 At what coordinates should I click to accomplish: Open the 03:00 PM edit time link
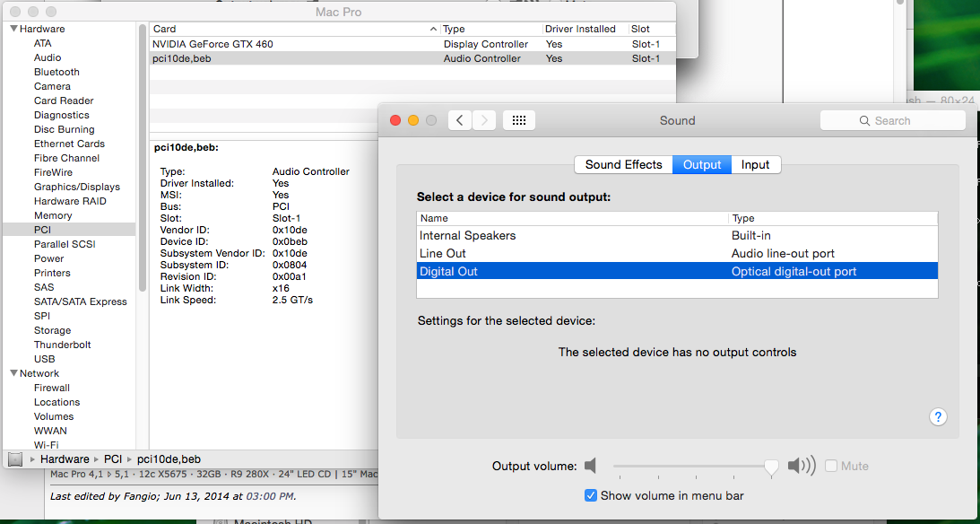click(269, 496)
